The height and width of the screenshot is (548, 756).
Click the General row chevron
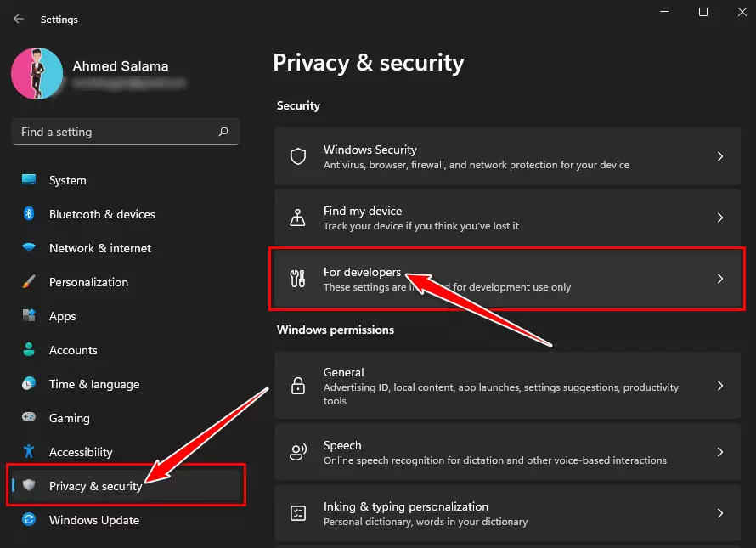719,386
